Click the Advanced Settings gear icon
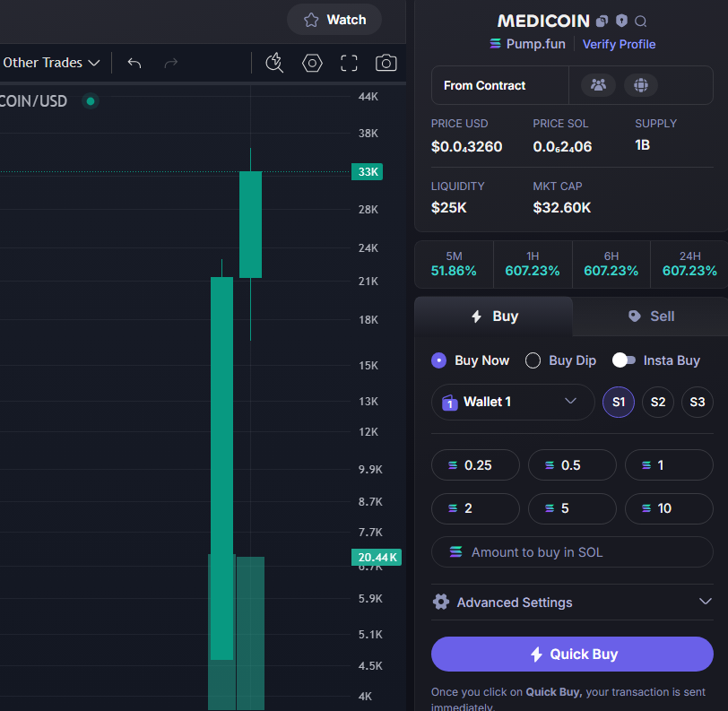The width and height of the screenshot is (728, 711). coord(440,602)
